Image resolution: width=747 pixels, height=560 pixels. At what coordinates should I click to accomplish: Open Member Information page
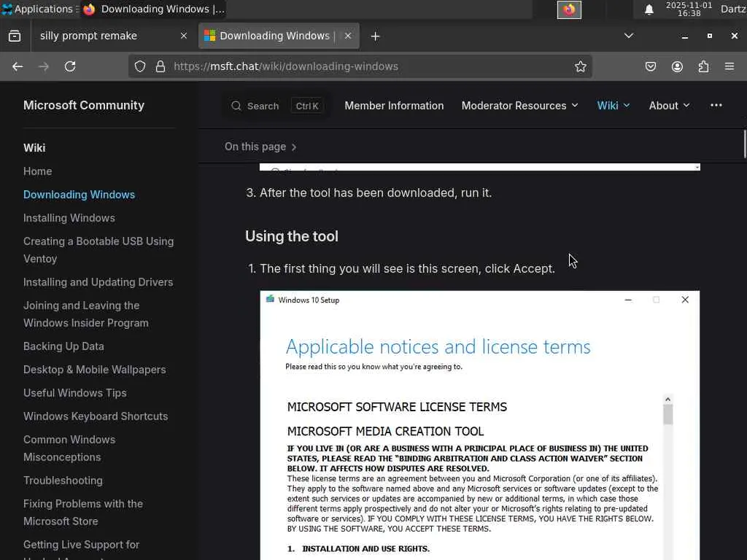tap(394, 106)
